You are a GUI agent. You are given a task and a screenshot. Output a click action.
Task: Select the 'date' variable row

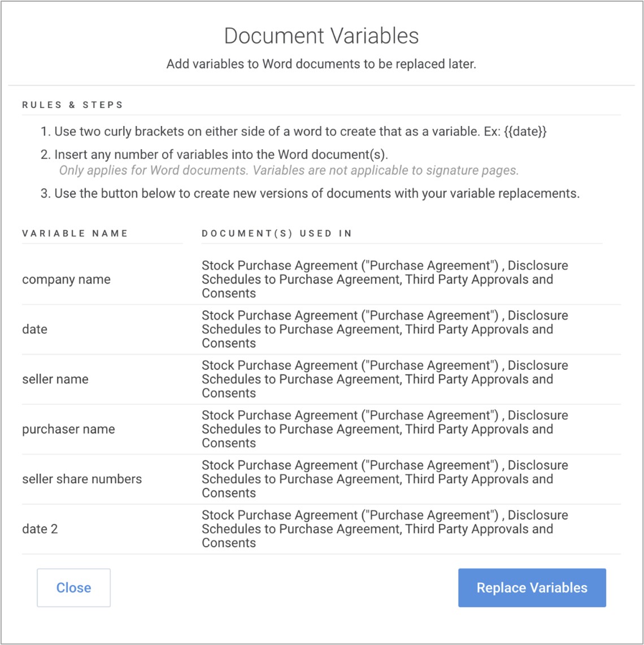(x=34, y=329)
